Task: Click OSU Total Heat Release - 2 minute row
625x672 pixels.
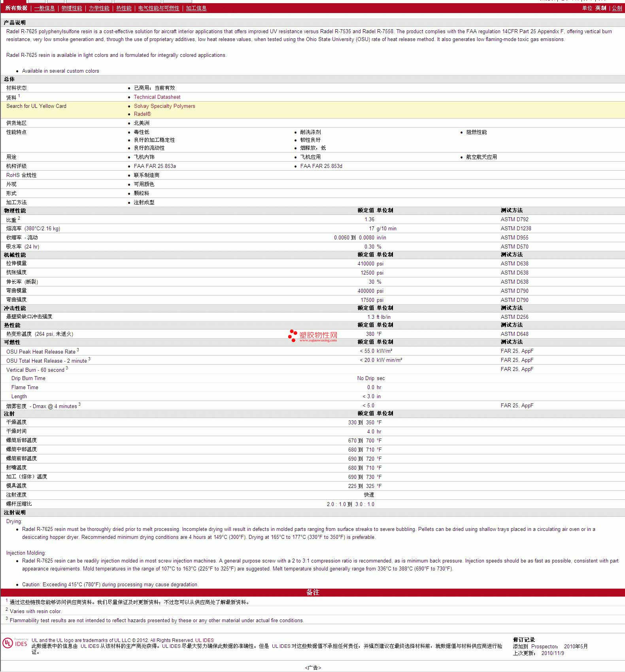Action: 312,360
